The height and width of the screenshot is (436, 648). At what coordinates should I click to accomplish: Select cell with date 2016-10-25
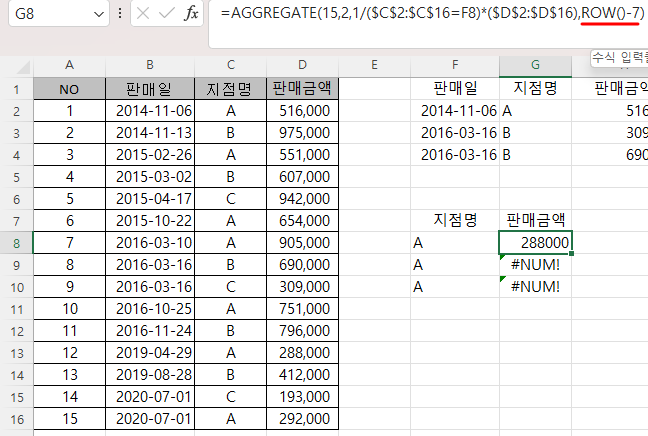tap(150, 309)
